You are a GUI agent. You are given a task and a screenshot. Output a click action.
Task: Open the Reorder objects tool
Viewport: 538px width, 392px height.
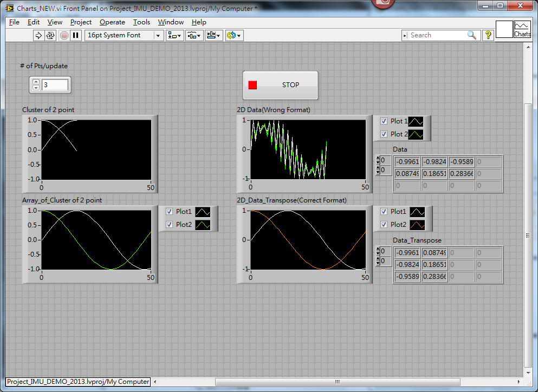234,35
